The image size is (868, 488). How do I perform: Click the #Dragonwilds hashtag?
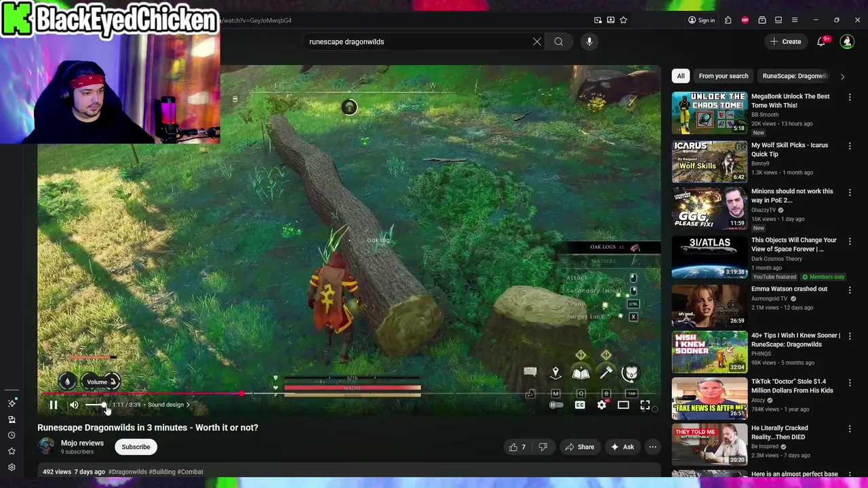[x=127, y=472]
